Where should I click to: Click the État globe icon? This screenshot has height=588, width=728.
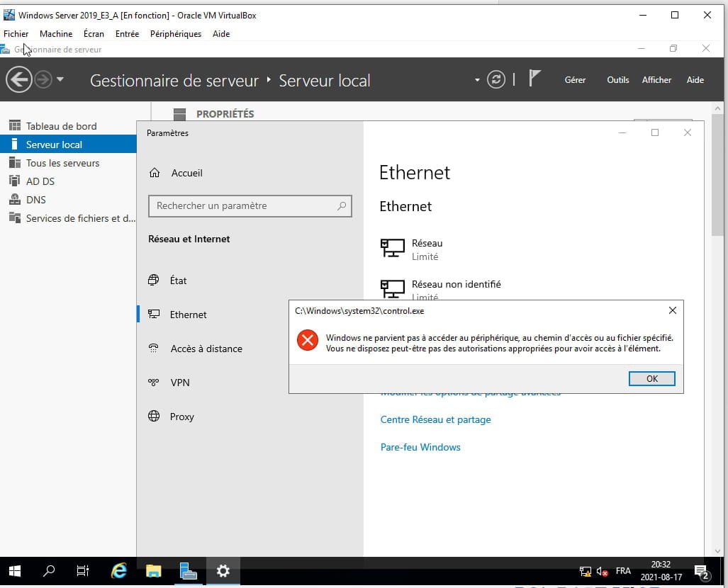coord(153,280)
